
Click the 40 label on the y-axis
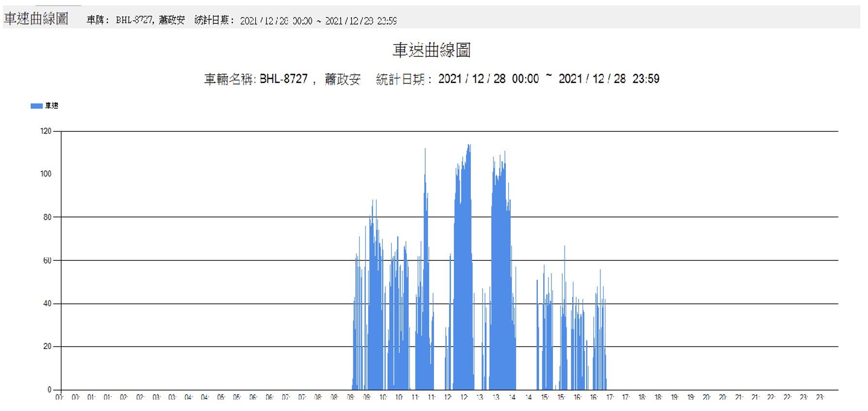click(x=47, y=304)
